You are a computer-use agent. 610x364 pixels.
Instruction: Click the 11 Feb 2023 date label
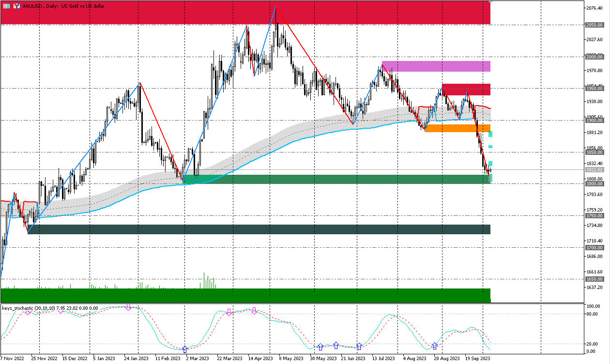(x=168, y=359)
